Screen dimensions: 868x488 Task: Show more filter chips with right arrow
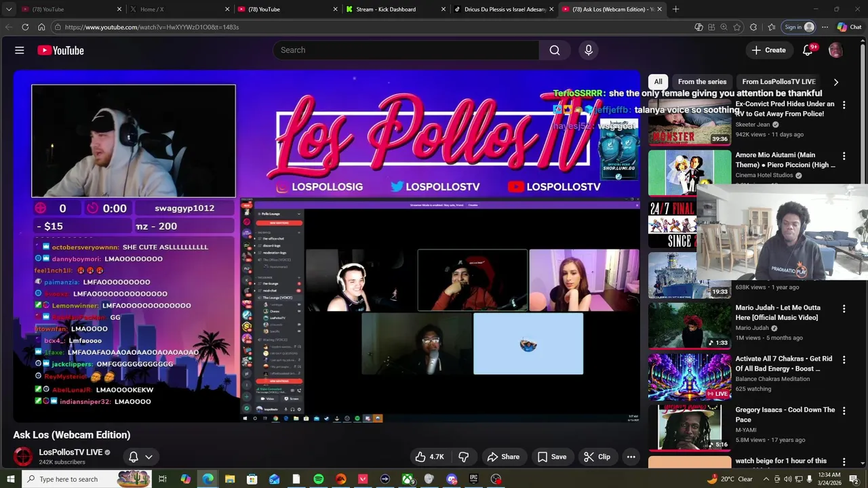point(835,82)
